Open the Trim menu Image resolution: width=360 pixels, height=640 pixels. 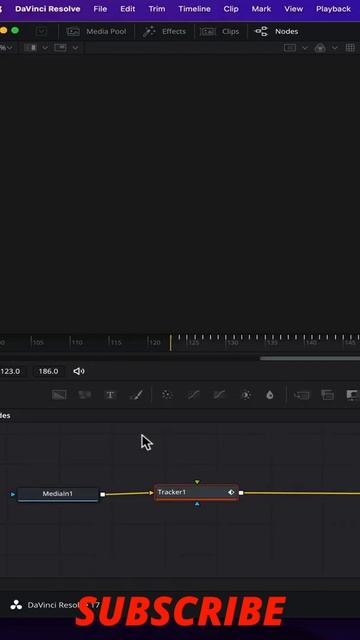[x=157, y=9]
